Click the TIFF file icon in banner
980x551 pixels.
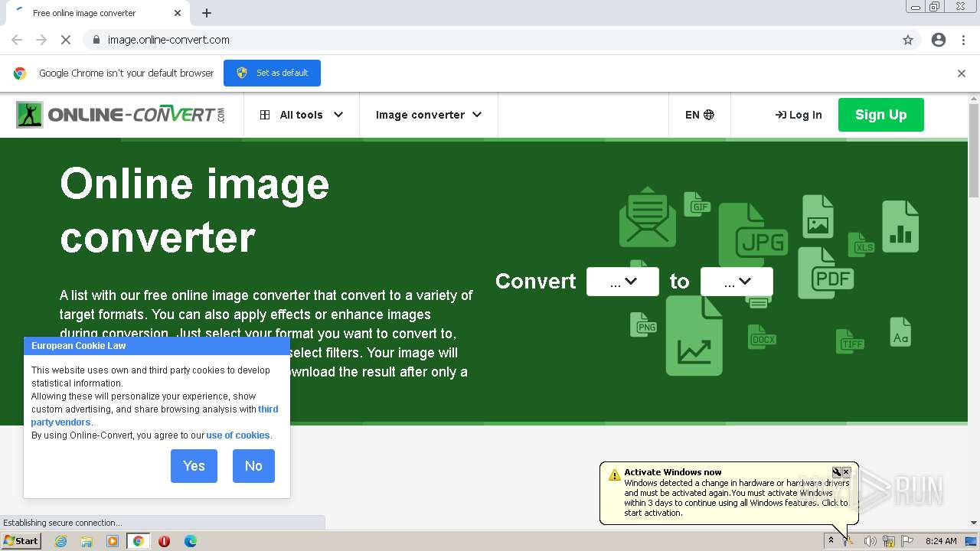point(850,341)
